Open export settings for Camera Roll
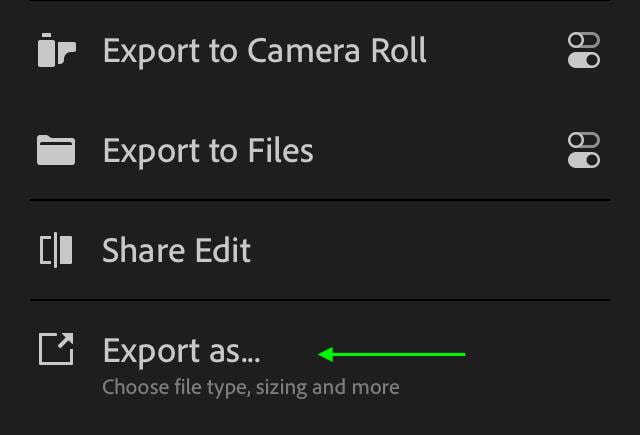640x435 pixels. 584,50
